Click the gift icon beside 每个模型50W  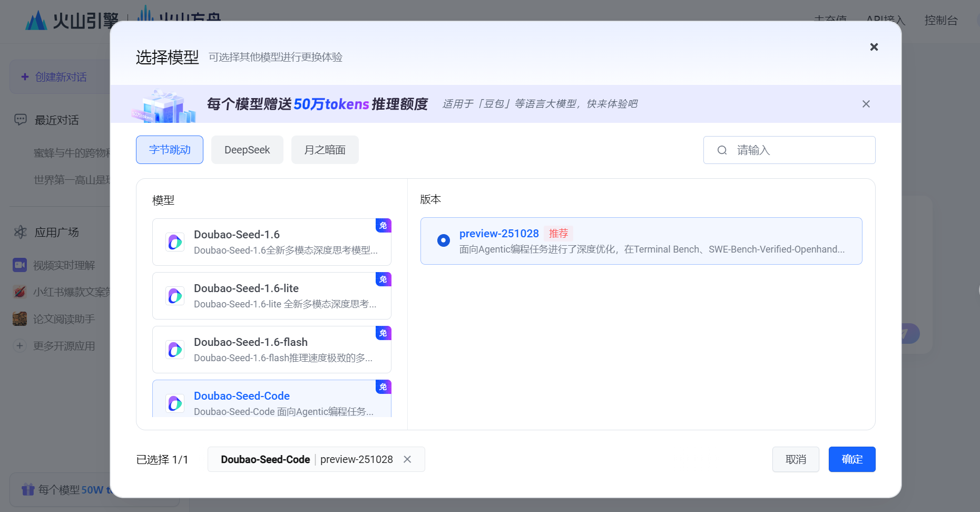28,489
